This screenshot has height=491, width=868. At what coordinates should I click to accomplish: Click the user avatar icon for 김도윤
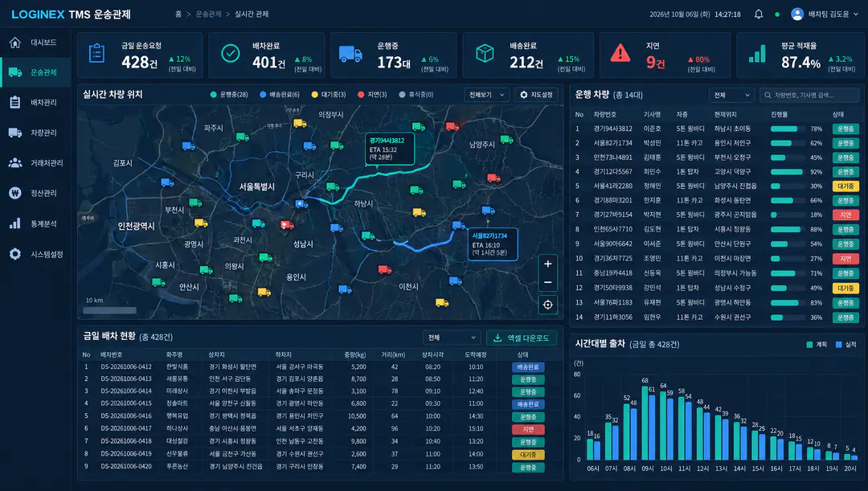click(x=797, y=14)
